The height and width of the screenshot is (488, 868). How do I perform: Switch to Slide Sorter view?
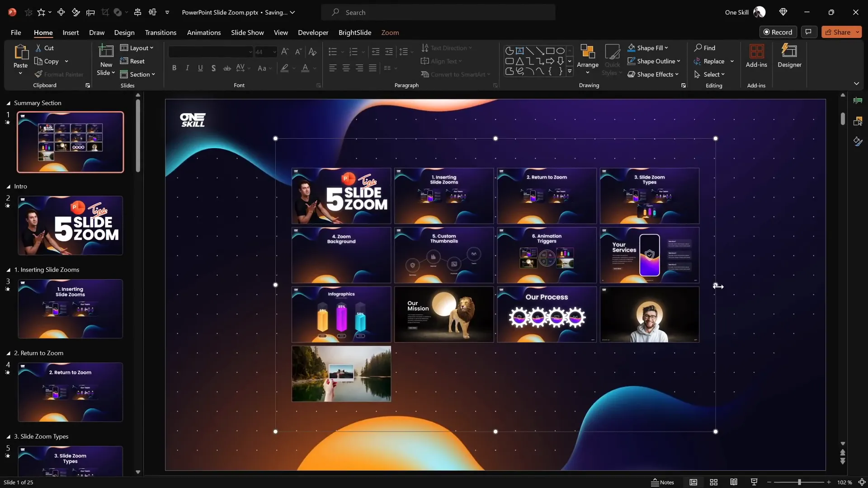click(713, 482)
